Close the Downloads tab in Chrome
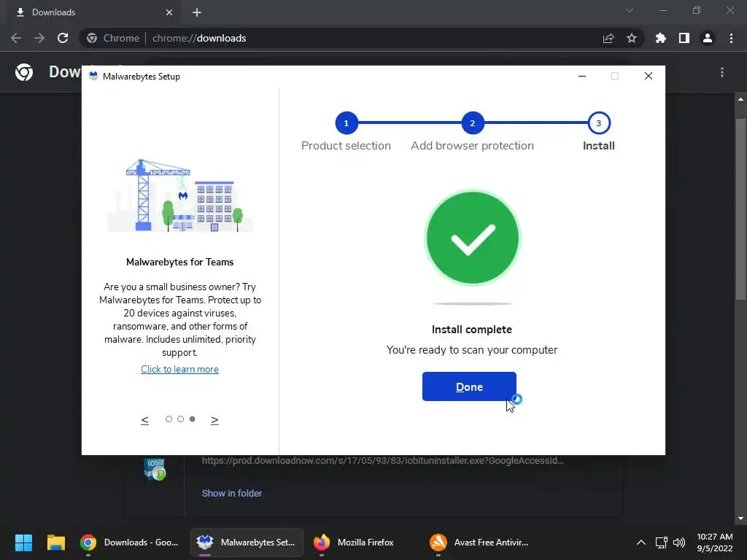This screenshot has width=747, height=560. (169, 12)
